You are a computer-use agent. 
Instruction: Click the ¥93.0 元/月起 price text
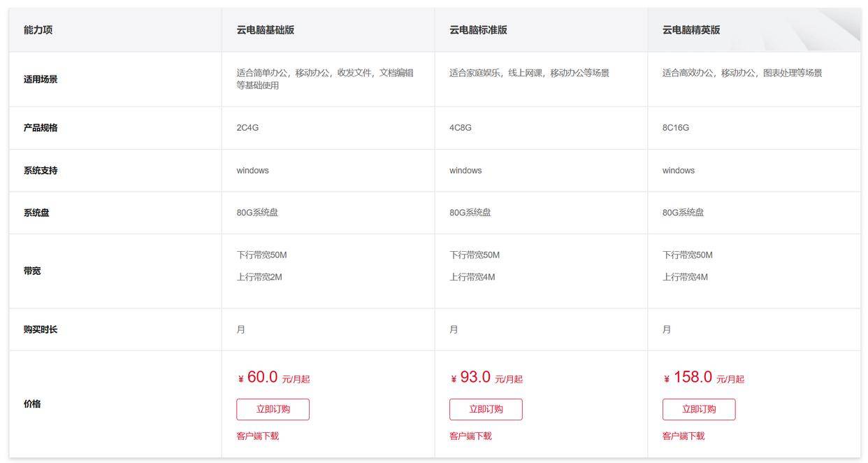coord(487,377)
